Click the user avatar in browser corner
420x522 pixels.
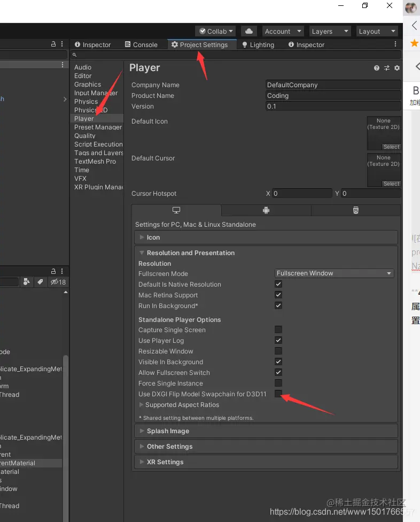(411, 7)
